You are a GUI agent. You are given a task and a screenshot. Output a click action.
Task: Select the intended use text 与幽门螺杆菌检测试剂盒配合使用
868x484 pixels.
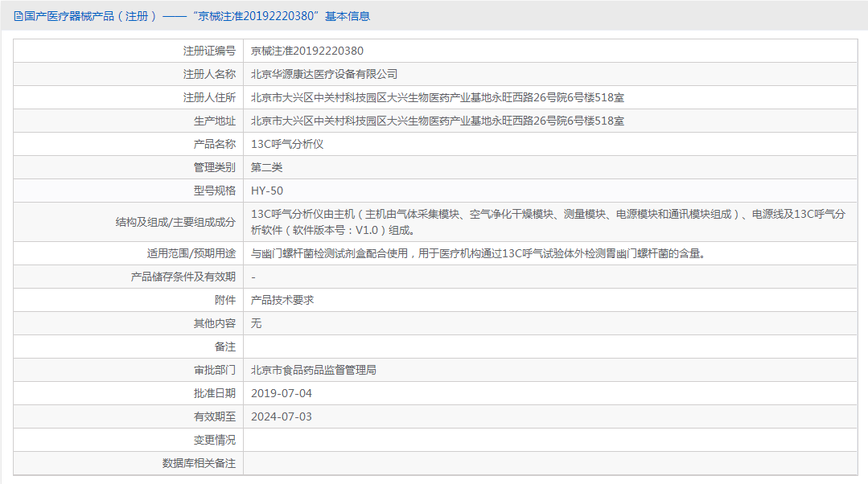pyautogui.click(x=478, y=253)
